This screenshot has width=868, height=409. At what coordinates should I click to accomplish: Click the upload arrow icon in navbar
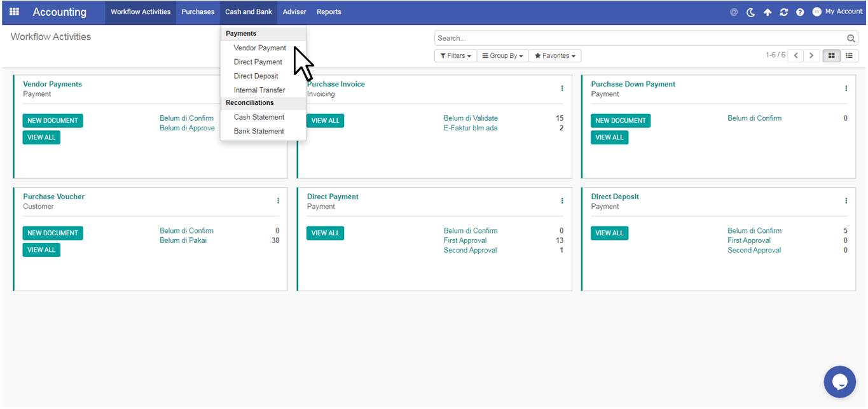coord(768,12)
